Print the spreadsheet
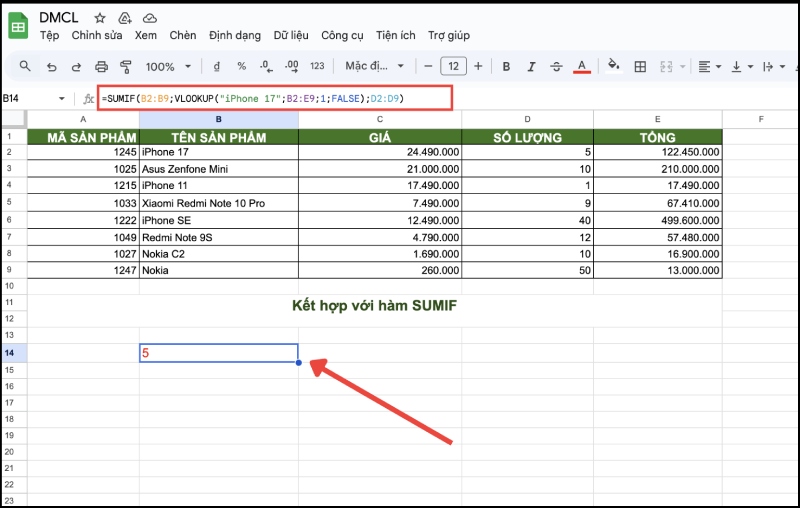The height and width of the screenshot is (508, 800). point(102,67)
